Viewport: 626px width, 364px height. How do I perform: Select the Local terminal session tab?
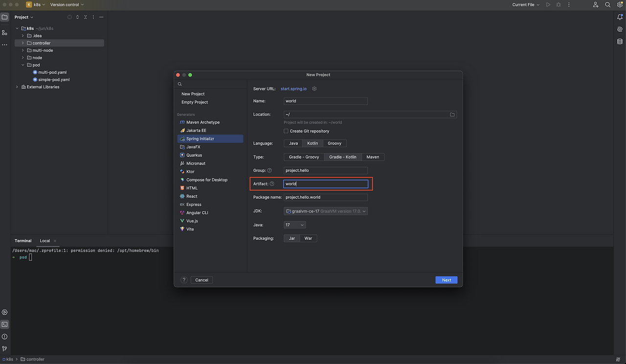coord(45,241)
